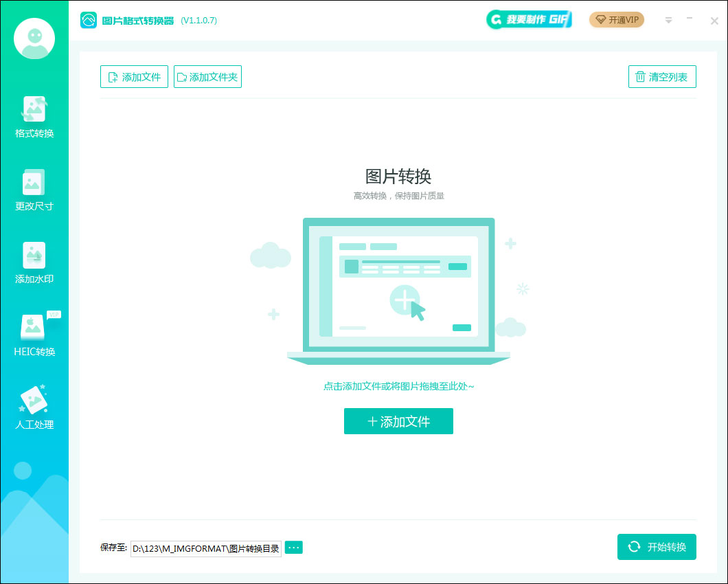Minimize the converter window
Image resolution: width=728 pixels, height=584 pixels.
point(690,19)
